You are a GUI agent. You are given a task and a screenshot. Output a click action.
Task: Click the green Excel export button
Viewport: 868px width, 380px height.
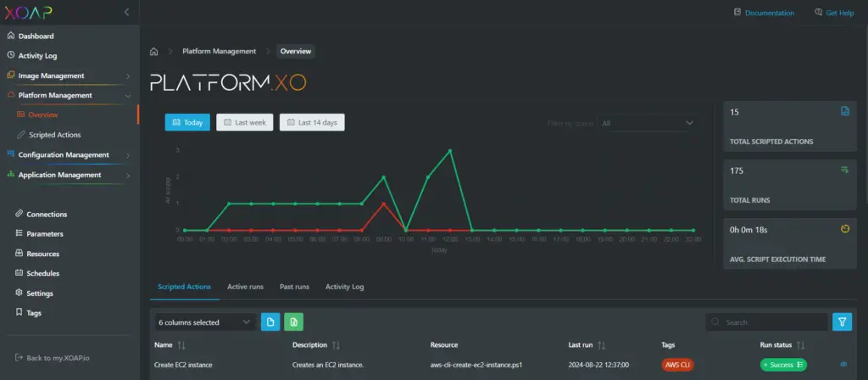pyautogui.click(x=293, y=321)
